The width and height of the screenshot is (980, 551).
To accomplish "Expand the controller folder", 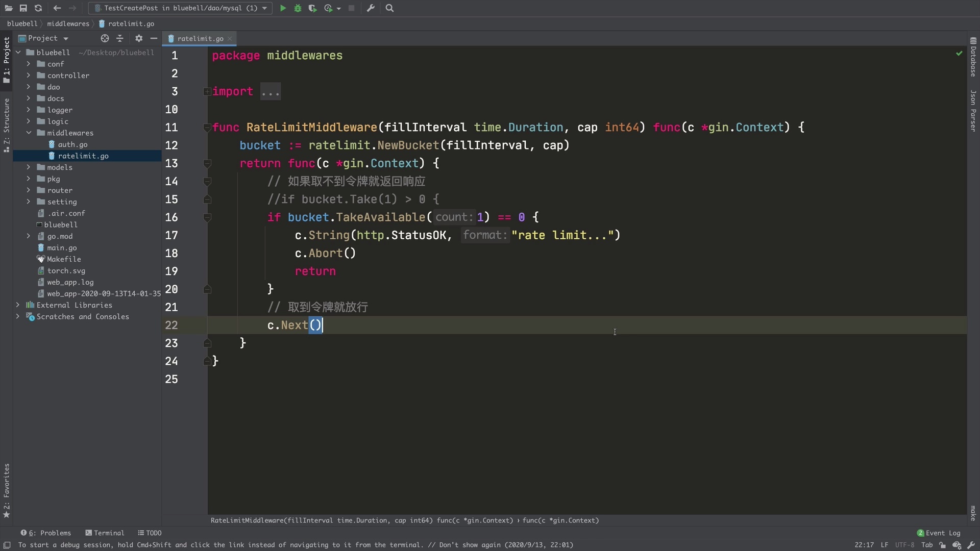I will click(x=29, y=76).
